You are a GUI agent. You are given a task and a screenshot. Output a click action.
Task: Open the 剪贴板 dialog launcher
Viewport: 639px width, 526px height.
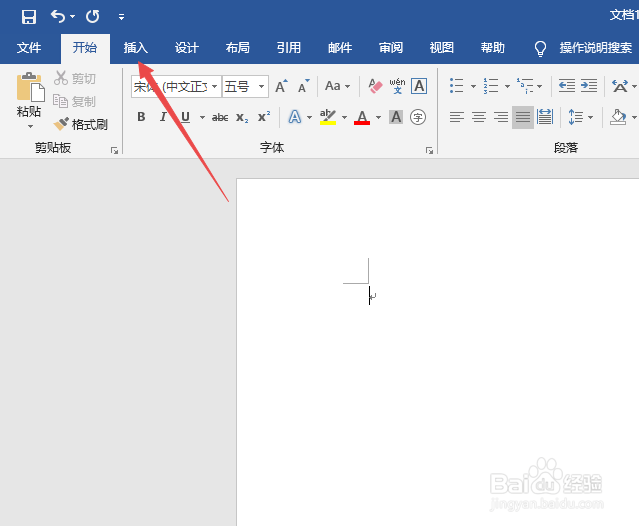(115, 150)
